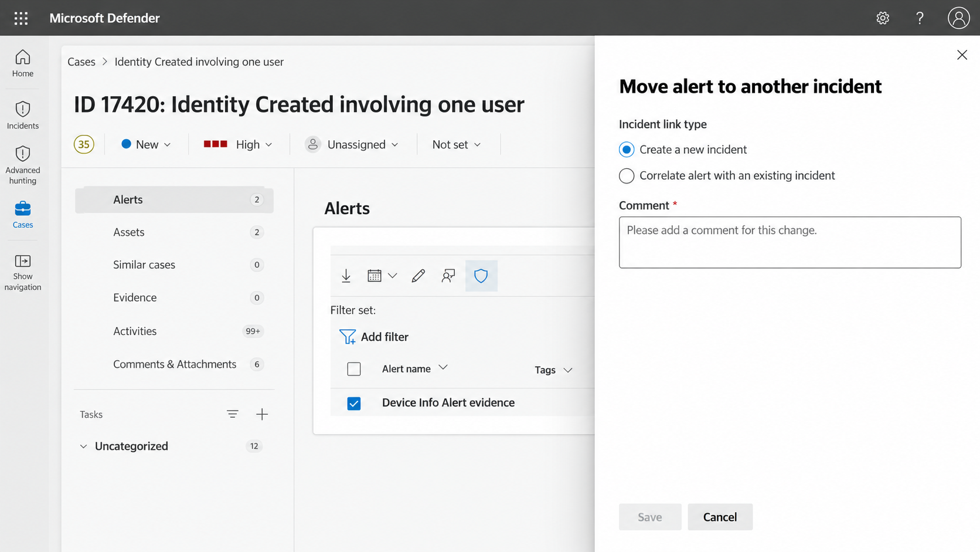Open the Unassigned owner dropdown
The image size is (980, 552).
pyautogui.click(x=352, y=144)
